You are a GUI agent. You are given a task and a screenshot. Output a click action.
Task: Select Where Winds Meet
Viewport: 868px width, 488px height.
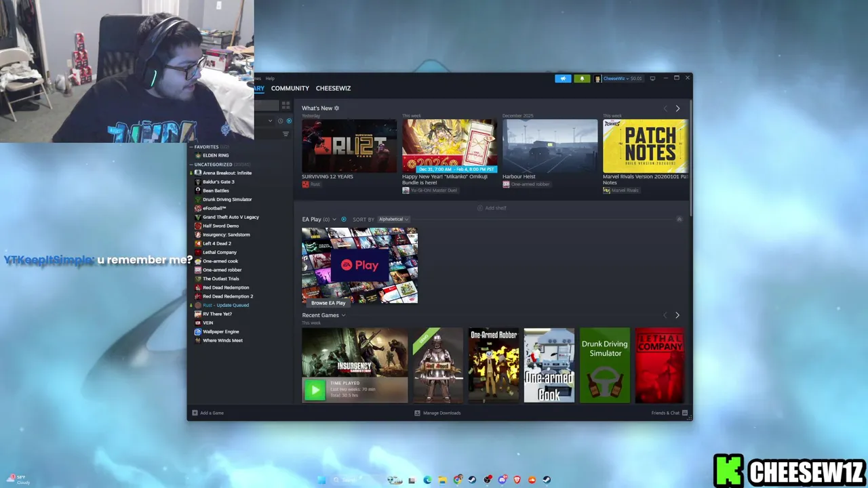click(x=222, y=340)
